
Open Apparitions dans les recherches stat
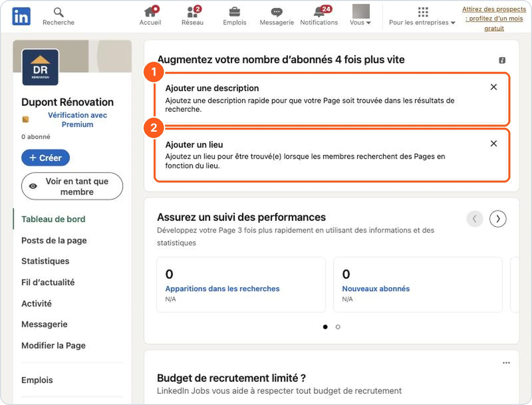click(222, 289)
